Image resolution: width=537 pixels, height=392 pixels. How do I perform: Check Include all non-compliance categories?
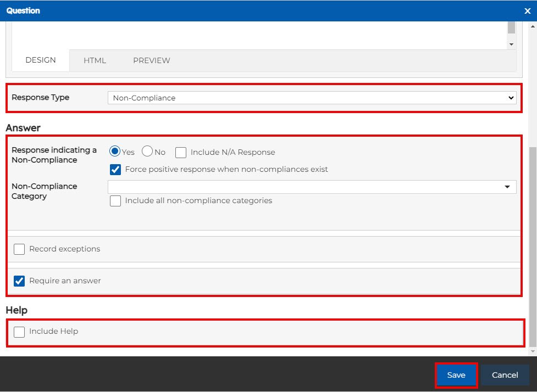tap(115, 201)
